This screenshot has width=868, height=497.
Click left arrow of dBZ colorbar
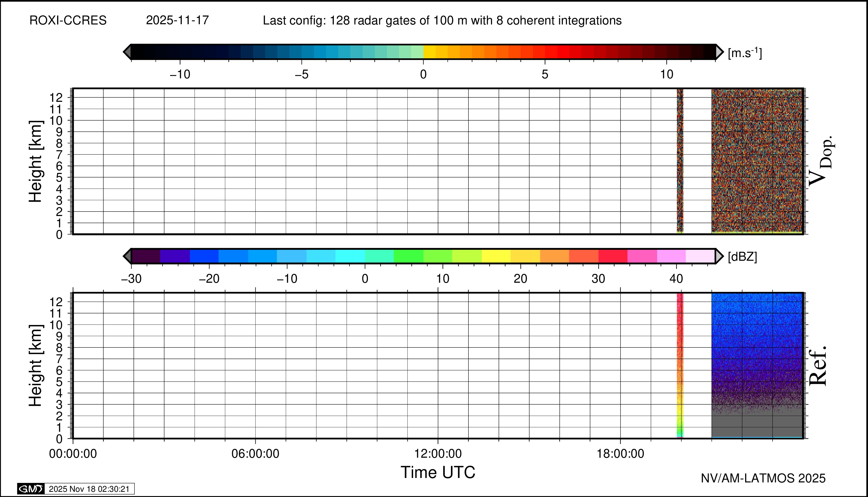pyautogui.click(x=127, y=256)
